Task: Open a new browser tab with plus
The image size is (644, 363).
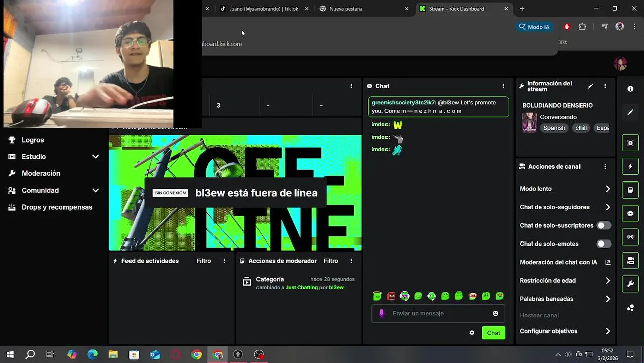Action: tap(522, 9)
